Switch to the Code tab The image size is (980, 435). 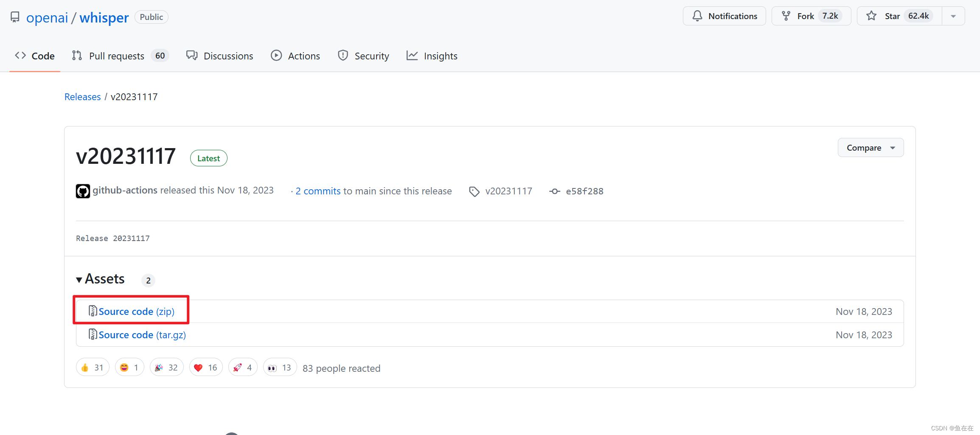tap(35, 56)
